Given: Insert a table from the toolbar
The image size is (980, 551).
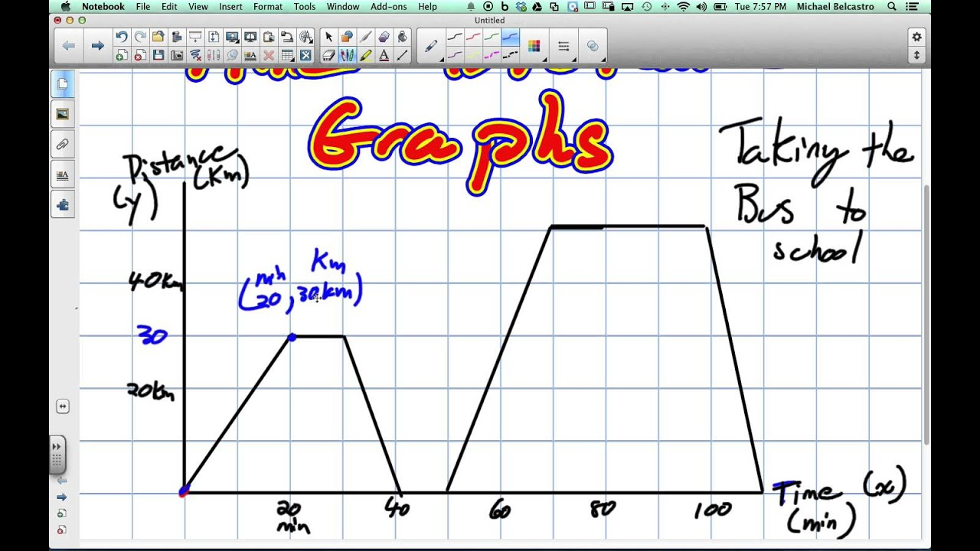Looking at the screenshot, I should click(x=287, y=55).
